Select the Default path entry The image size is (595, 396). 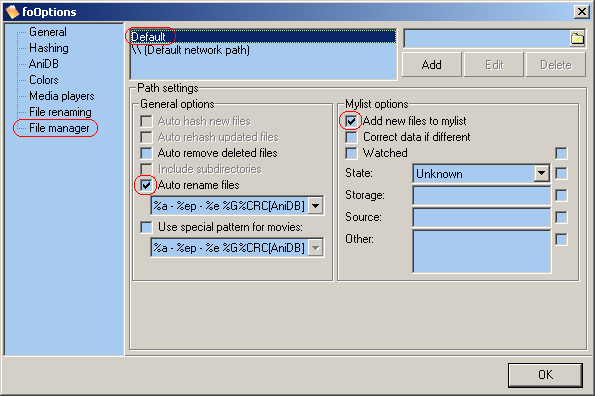(263, 37)
